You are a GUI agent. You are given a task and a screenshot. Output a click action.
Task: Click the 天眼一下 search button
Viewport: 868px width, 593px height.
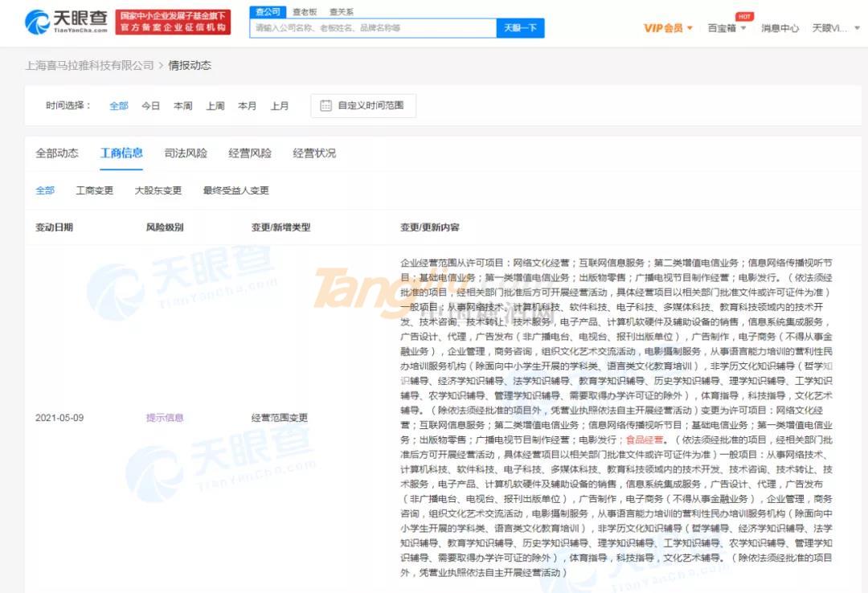tap(520, 27)
